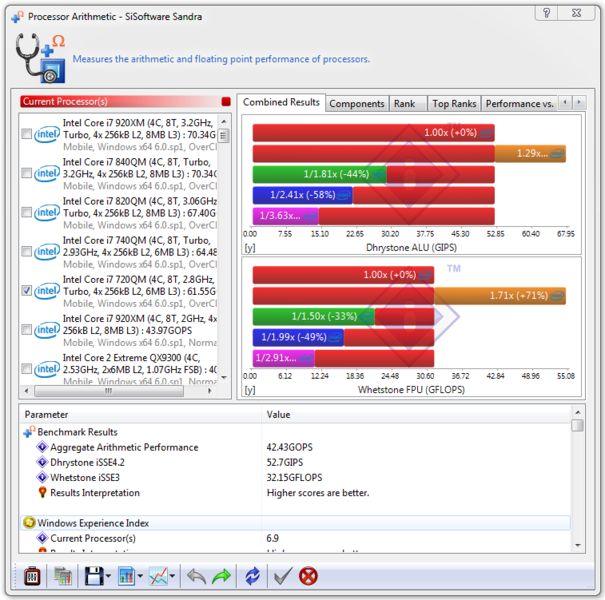This screenshot has width=605, height=600.
Task: Click the Windows Experience Index yellow icon
Action: (29, 523)
